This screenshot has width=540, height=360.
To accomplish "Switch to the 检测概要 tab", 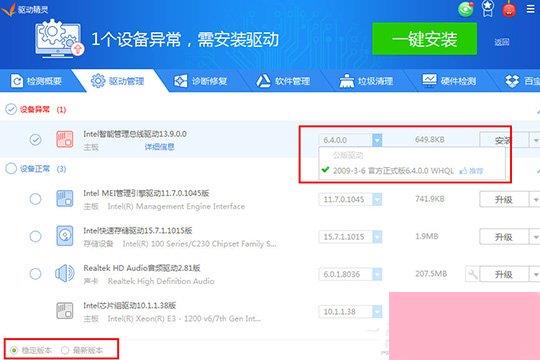I will pyautogui.click(x=36, y=81).
